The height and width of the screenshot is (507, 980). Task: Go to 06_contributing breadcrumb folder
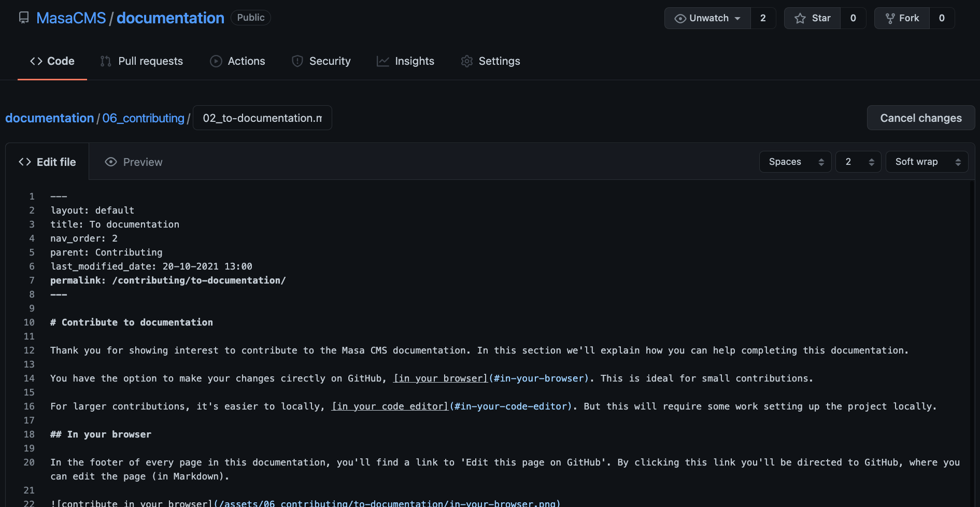pos(144,118)
